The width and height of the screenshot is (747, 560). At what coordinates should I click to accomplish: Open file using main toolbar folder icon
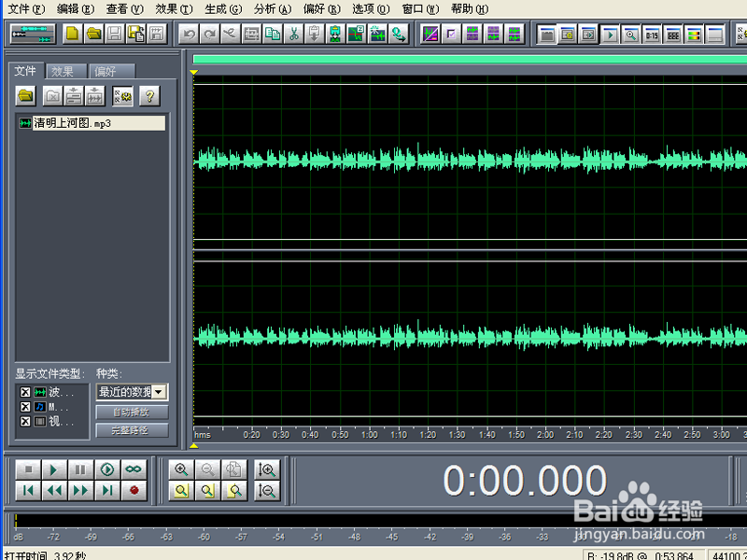tap(93, 34)
